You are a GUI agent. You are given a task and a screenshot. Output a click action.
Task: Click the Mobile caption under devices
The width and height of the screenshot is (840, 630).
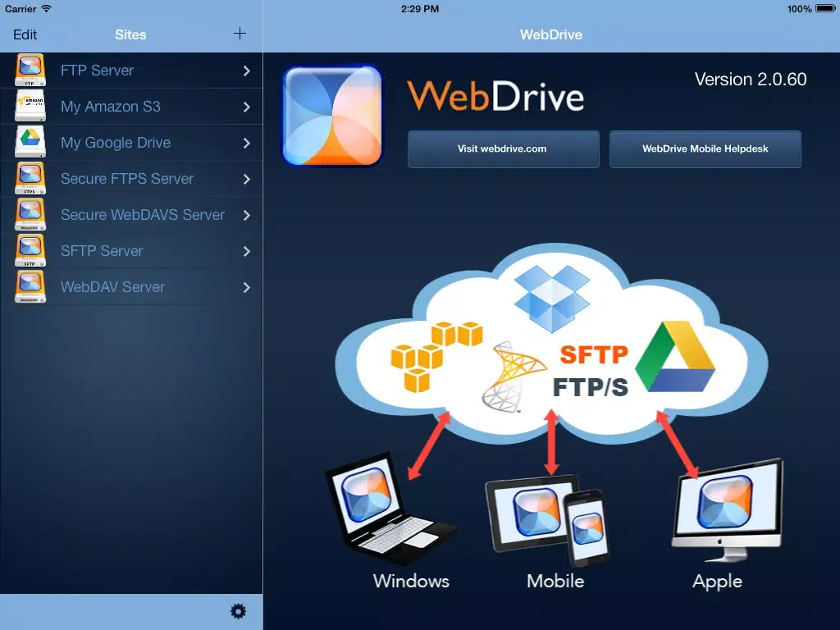[x=555, y=581]
